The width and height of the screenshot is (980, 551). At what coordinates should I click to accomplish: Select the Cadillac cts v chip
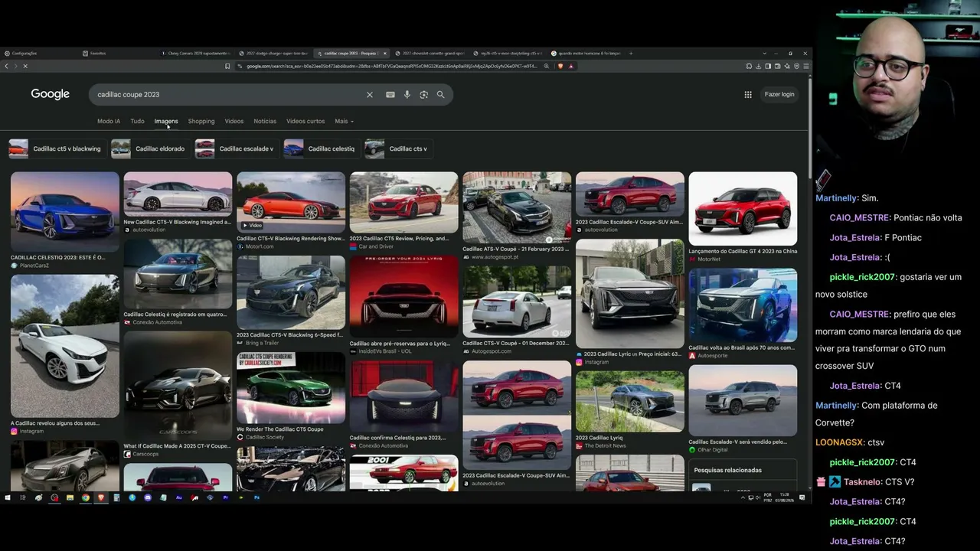point(398,148)
